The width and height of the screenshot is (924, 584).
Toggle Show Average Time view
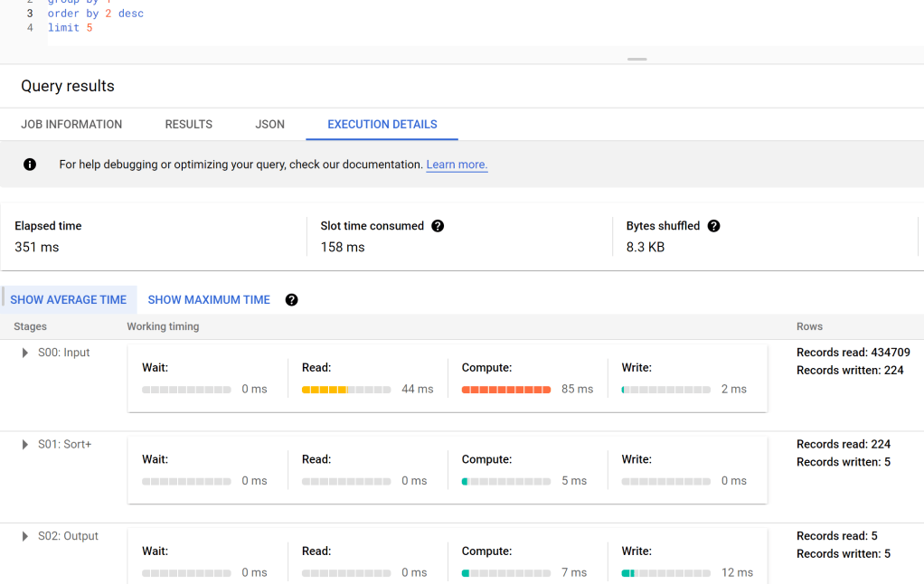tap(69, 300)
